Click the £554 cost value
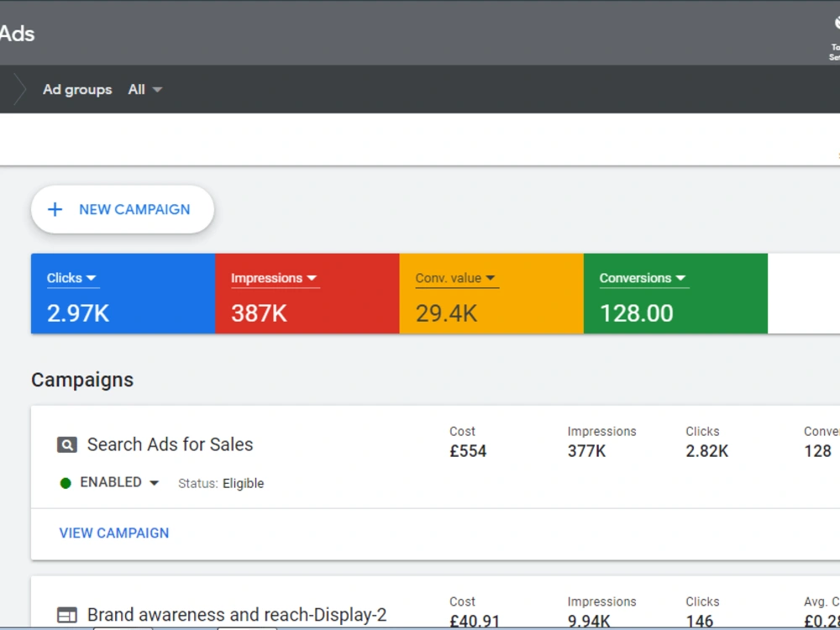 pyautogui.click(x=468, y=451)
